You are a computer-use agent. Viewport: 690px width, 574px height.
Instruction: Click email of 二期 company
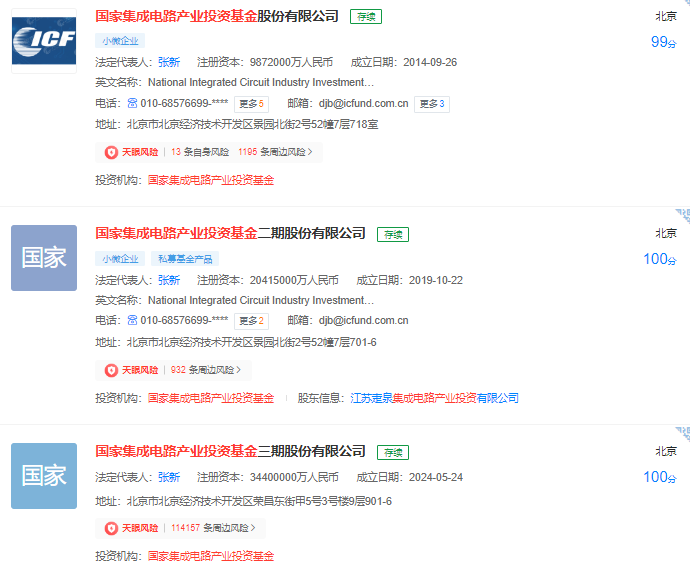pos(363,320)
